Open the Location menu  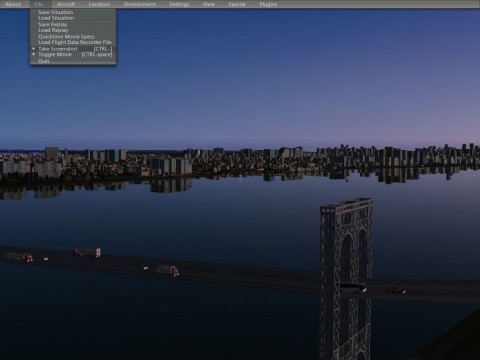click(x=99, y=4)
